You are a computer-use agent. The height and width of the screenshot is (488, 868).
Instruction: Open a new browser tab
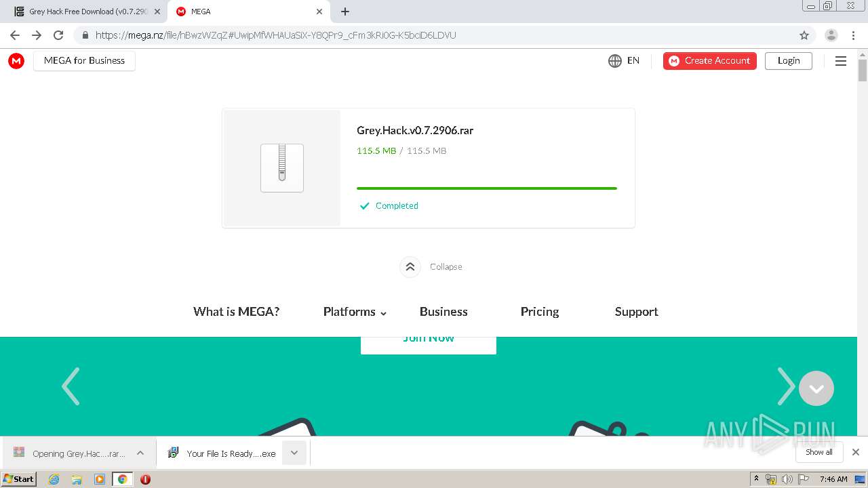(x=345, y=12)
